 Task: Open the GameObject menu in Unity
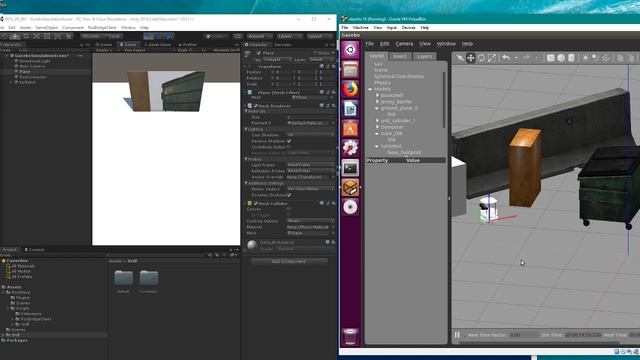(47, 27)
